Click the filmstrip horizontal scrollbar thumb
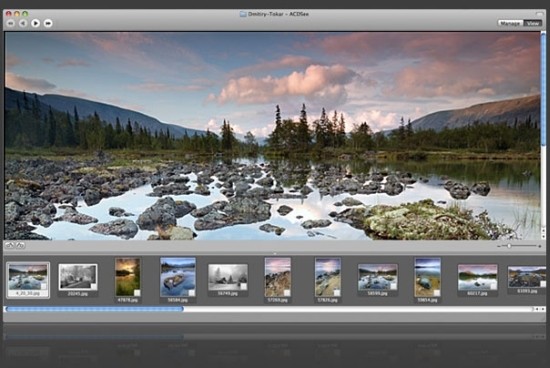Image resolution: width=550 pixels, height=368 pixels. pos(95,309)
